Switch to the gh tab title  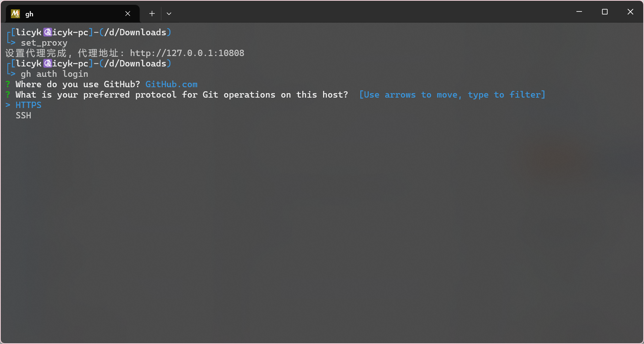click(x=29, y=14)
